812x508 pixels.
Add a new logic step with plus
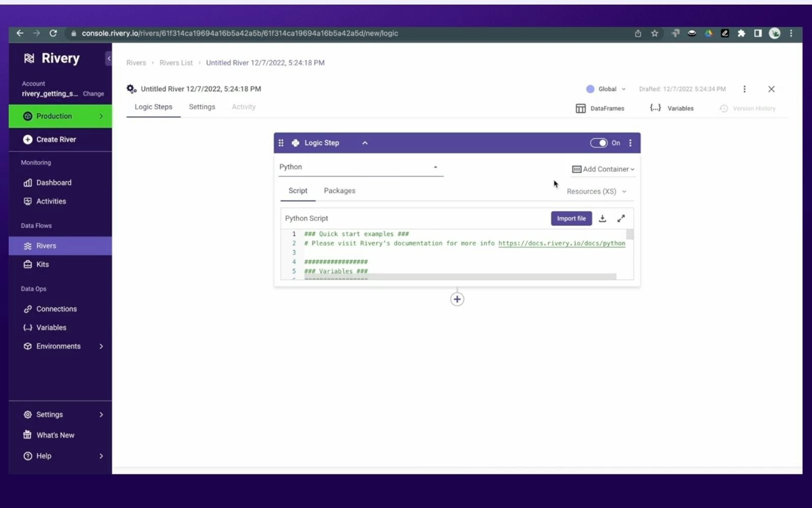(x=457, y=299)
